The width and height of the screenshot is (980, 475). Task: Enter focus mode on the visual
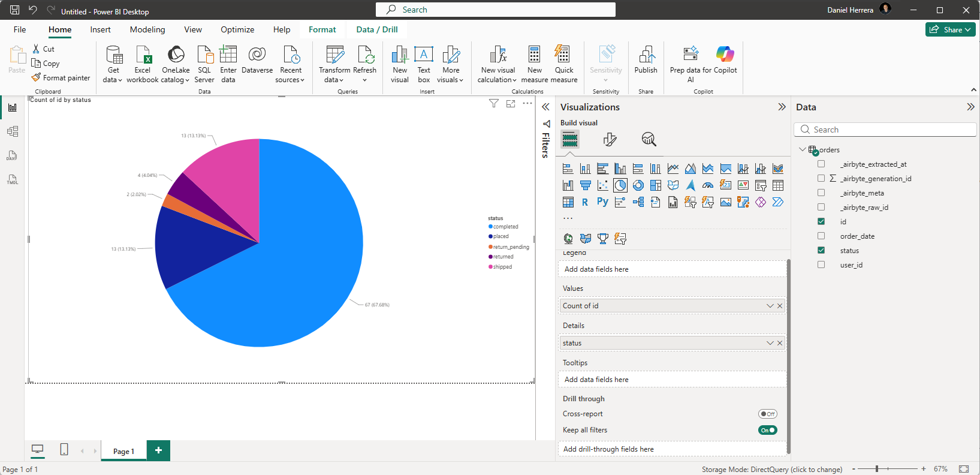click(x=511, y=103)
